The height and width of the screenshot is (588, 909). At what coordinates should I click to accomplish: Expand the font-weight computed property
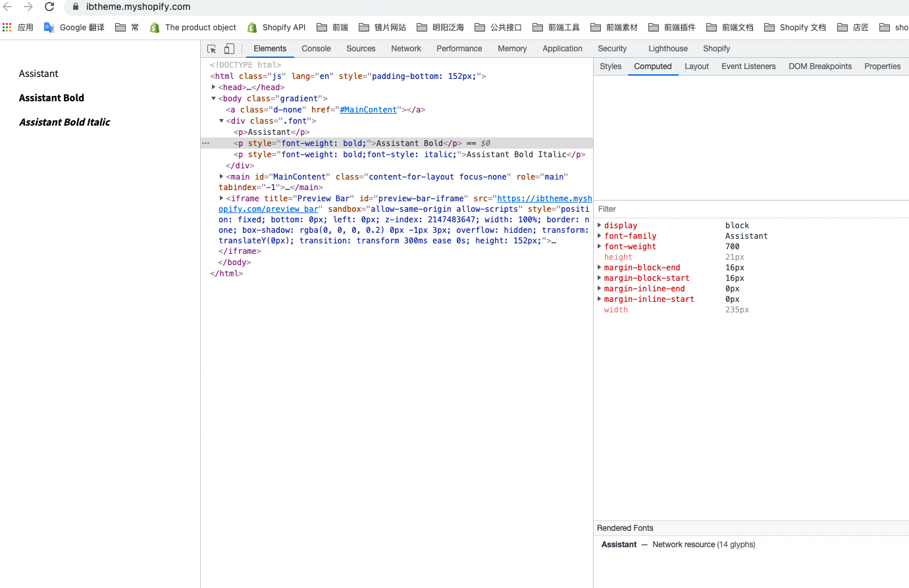click(x=599, y=246)
